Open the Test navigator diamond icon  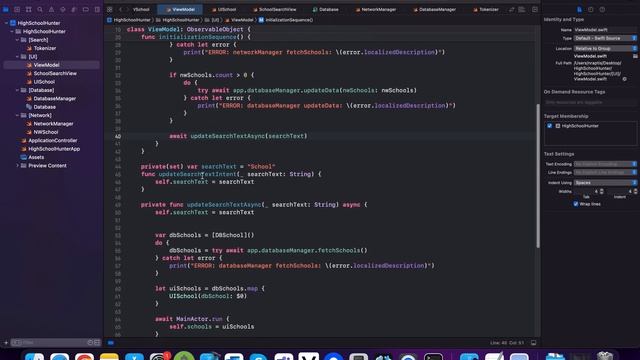[x=63, y=9]
